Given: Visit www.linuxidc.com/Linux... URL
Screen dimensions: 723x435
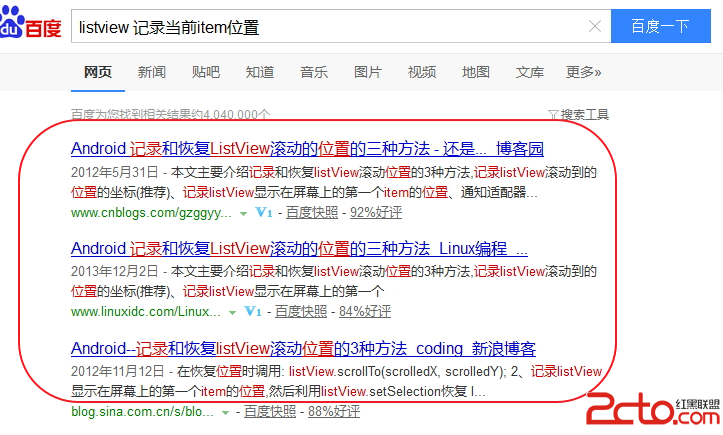Looking at the screenshot, I should (146, 312).
